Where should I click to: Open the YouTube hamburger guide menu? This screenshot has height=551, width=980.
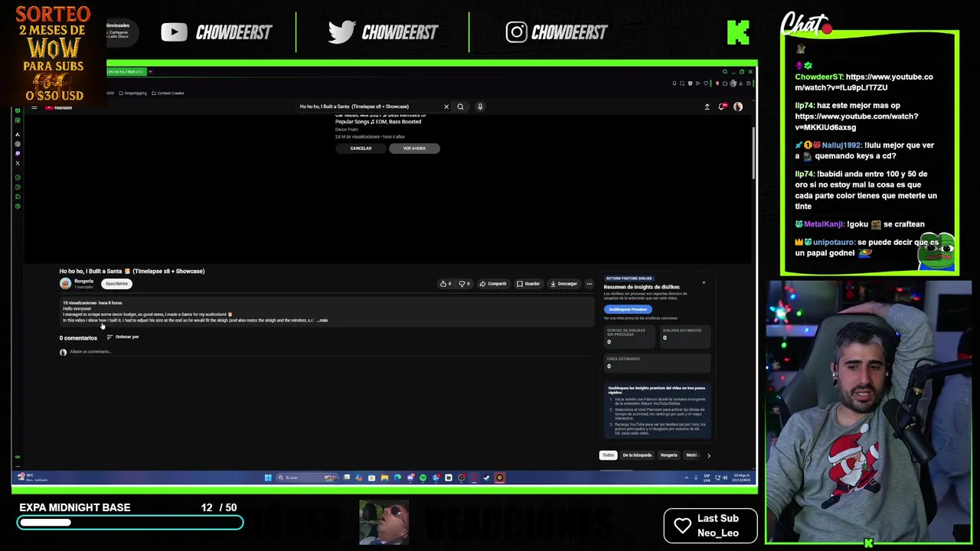click(34, 107)
